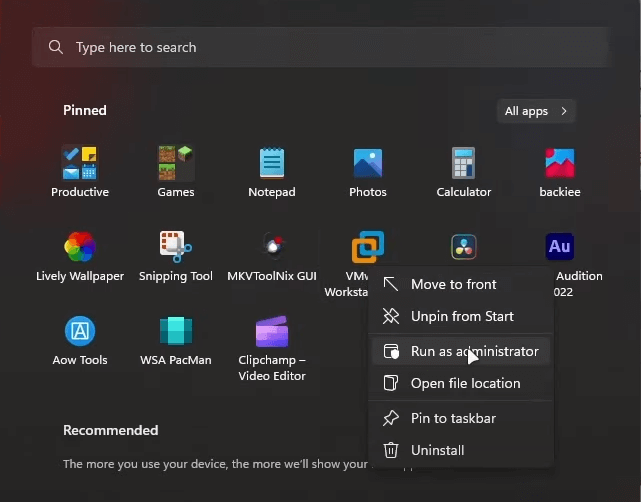Click the Type here to search box
Image resolution: width=641 pixels, height=502 pixels.
tap(320, 47)
